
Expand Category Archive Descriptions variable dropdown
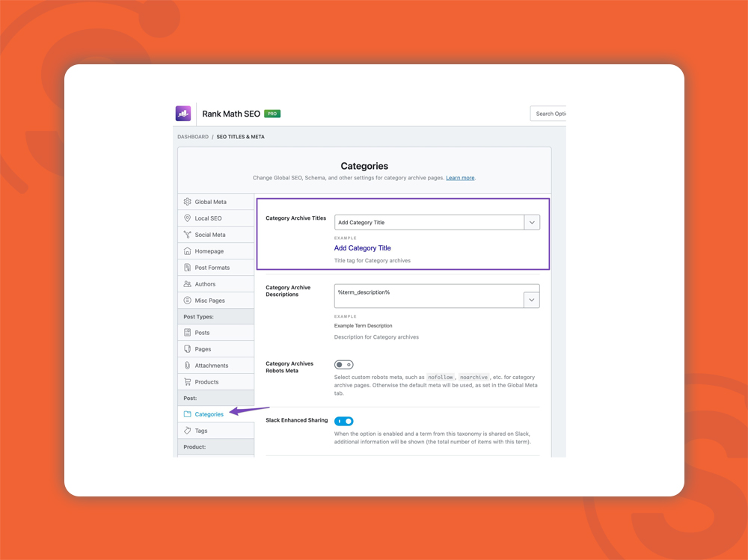[532, 300]
